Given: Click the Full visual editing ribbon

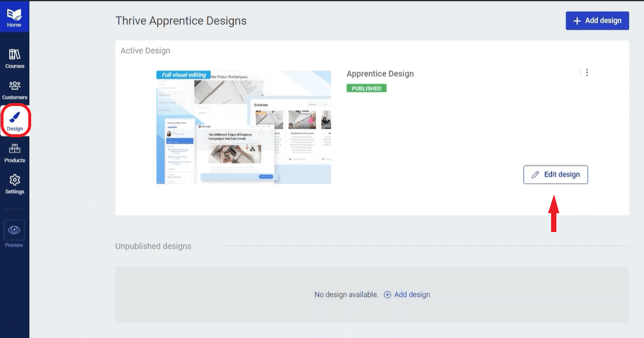Looking at the screenshot, I should click(x=183, y=75).
